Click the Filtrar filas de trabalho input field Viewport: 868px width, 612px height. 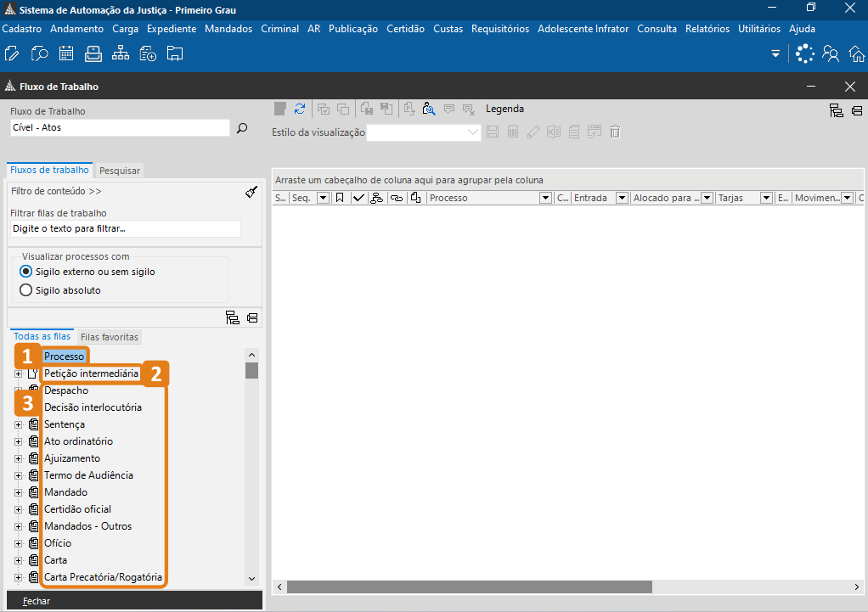click(125, 228)
